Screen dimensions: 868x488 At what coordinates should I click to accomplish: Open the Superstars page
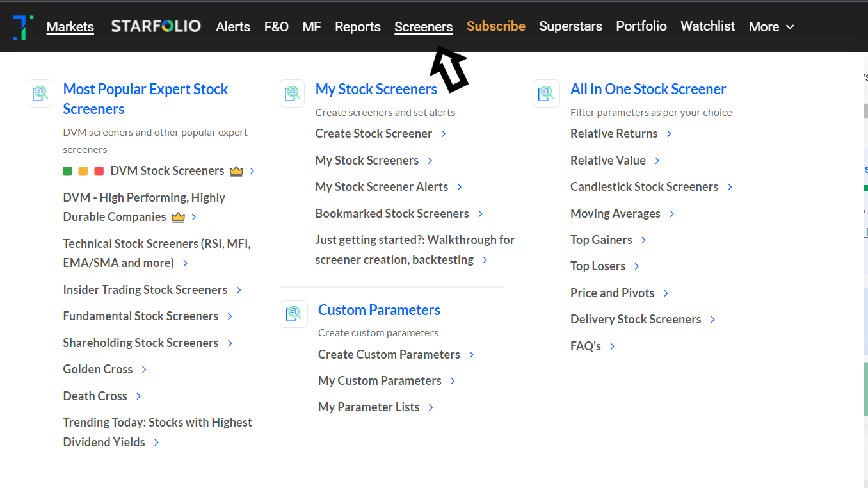570,26
